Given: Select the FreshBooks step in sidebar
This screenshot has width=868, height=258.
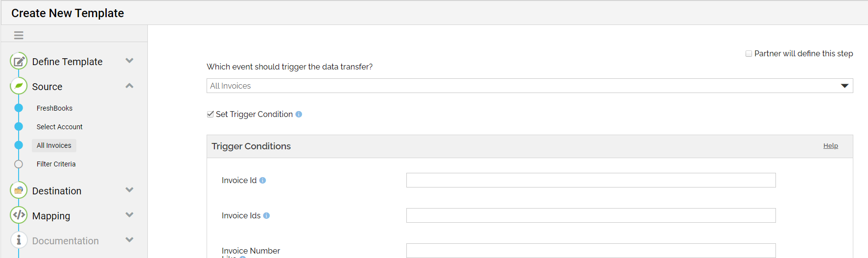Looking at the screenshot, I should click(54, 108).
